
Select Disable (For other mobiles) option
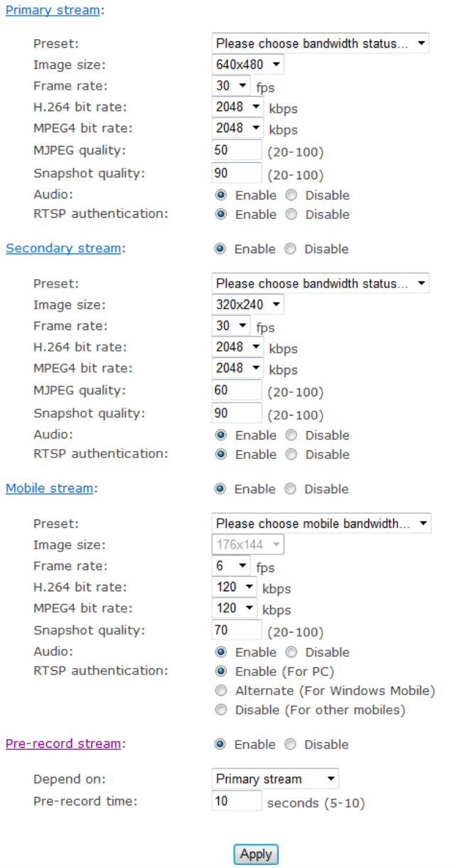pos(222,709)
